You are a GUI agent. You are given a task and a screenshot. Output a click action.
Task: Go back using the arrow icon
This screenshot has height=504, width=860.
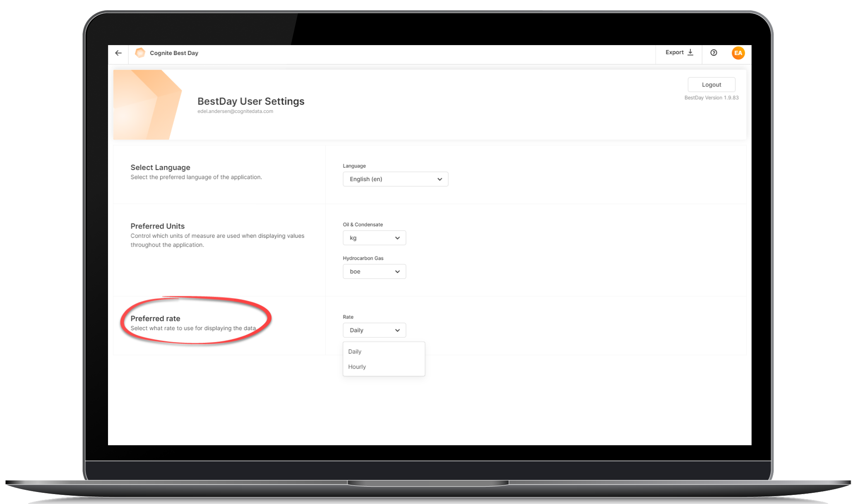coord(118,53)
